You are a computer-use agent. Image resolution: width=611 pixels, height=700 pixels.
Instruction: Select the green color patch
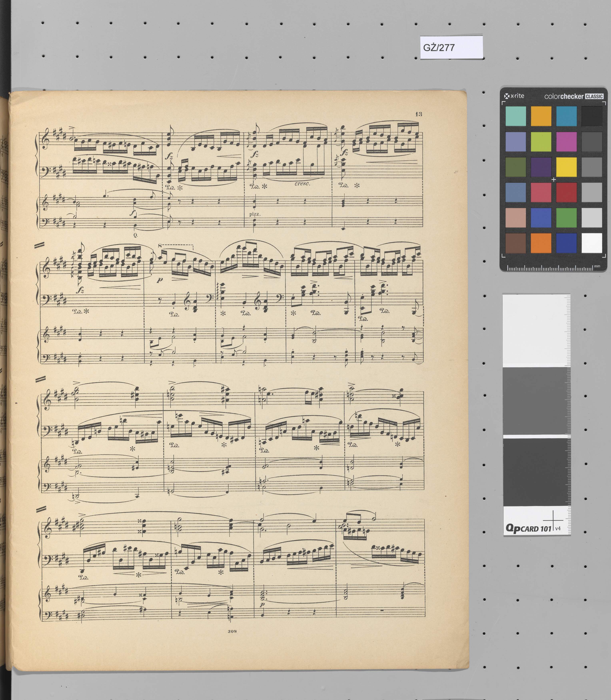566,218
